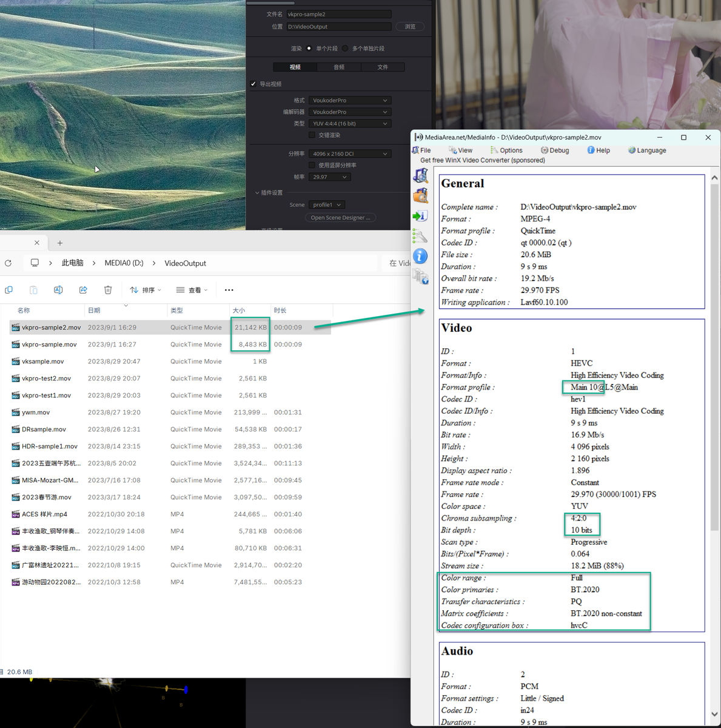
Task: Expand the Scene profile1 dropdown
Action: (x=327, y=205)
